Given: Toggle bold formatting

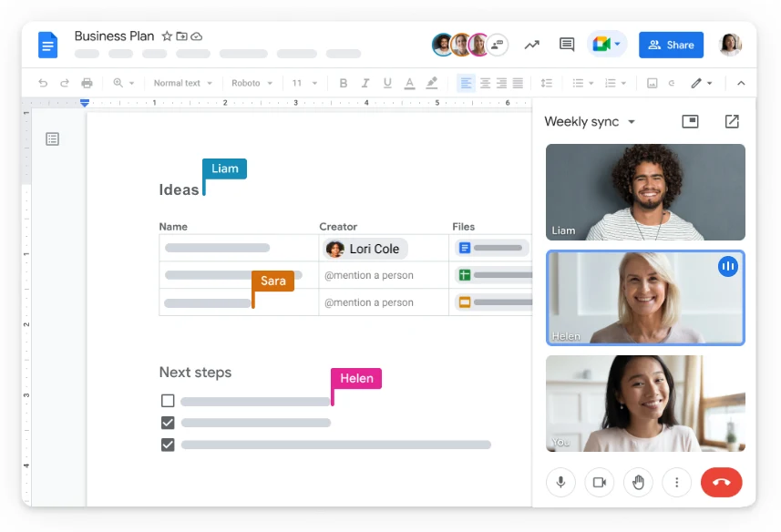Looking at the screenshot, I should 344,83.
